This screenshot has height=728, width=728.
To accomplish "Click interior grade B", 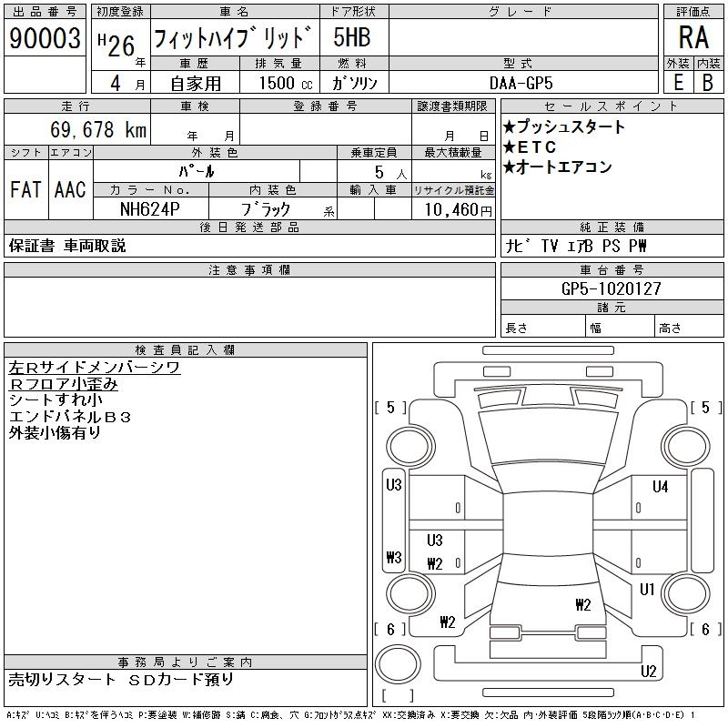I will click(708, 83).
